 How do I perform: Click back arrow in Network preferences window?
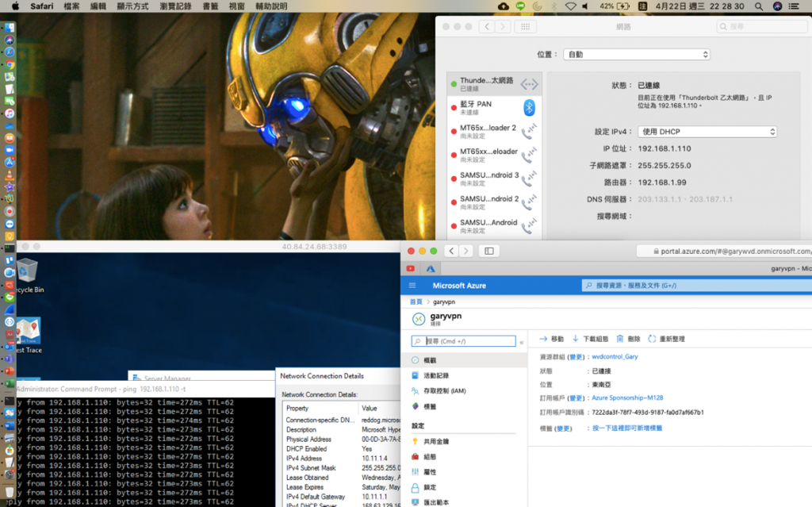(487, 26)
